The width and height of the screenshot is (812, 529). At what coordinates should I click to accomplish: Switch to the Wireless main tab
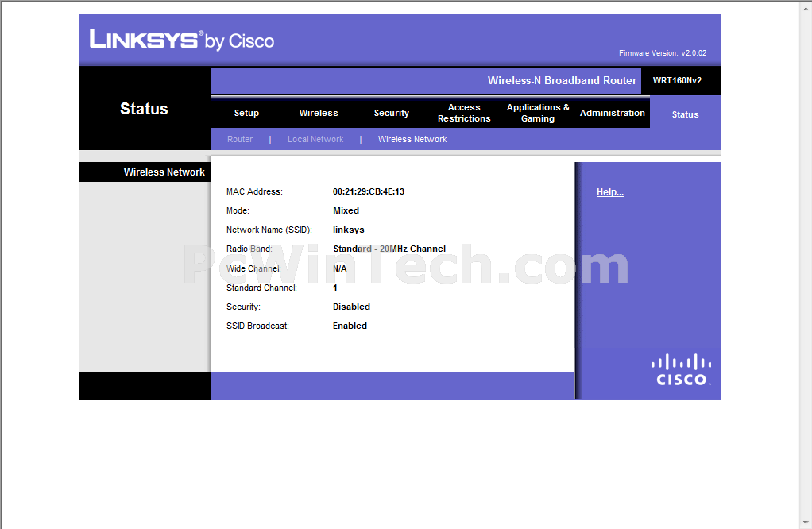click(x=319, y=113)
